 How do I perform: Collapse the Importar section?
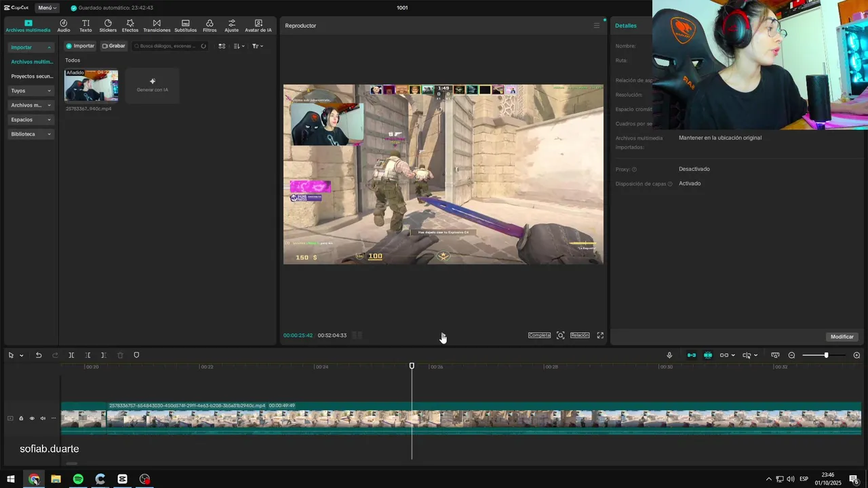point(31,47)
